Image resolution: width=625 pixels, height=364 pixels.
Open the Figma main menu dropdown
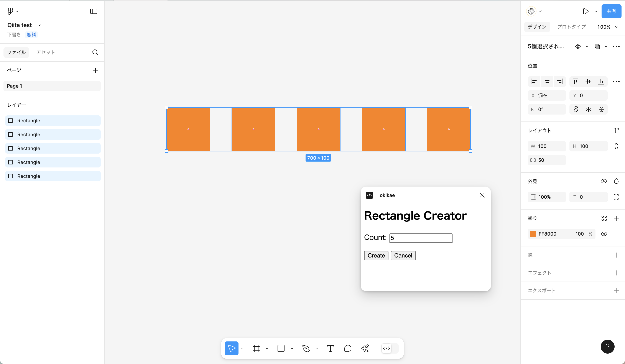(x=13, y=11)
